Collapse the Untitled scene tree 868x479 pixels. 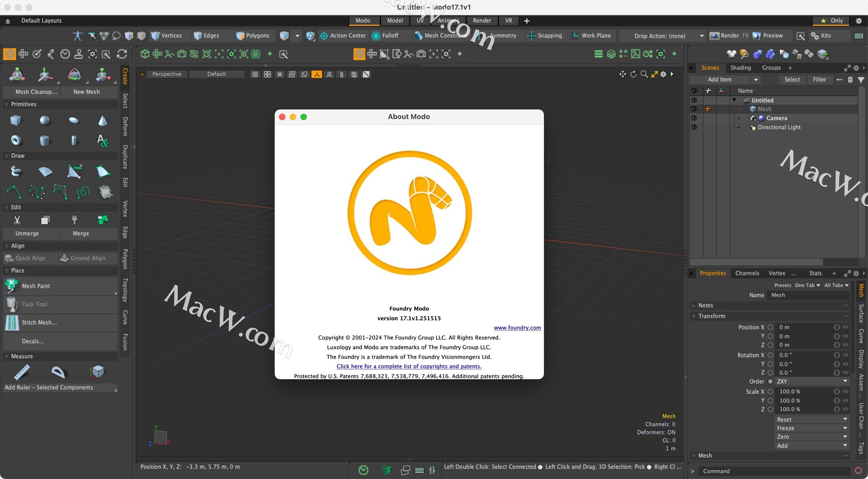pos(734,100)
